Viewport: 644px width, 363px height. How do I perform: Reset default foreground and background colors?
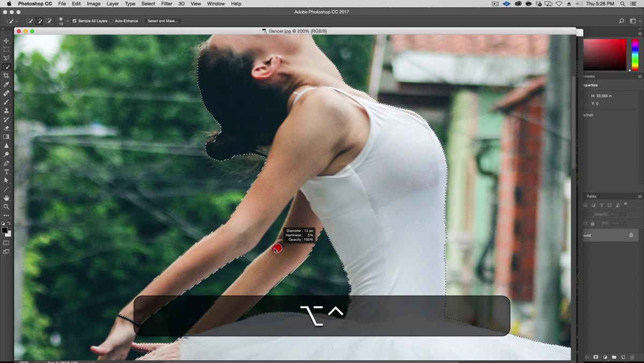(x=3, y=223)
